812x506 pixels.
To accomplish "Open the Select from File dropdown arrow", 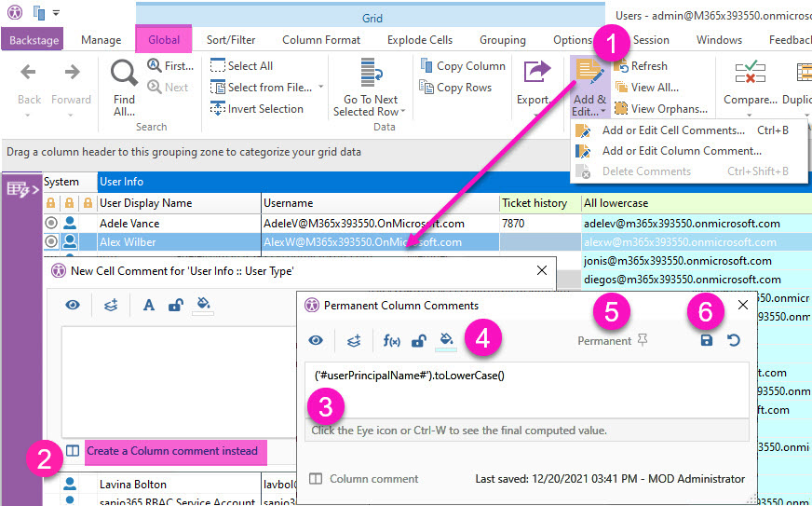I will pyautogui.click(x=321, y=88).
